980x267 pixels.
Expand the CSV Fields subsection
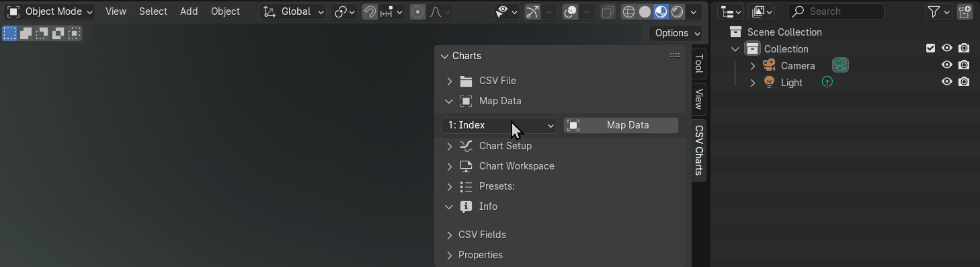click(450, 235)
